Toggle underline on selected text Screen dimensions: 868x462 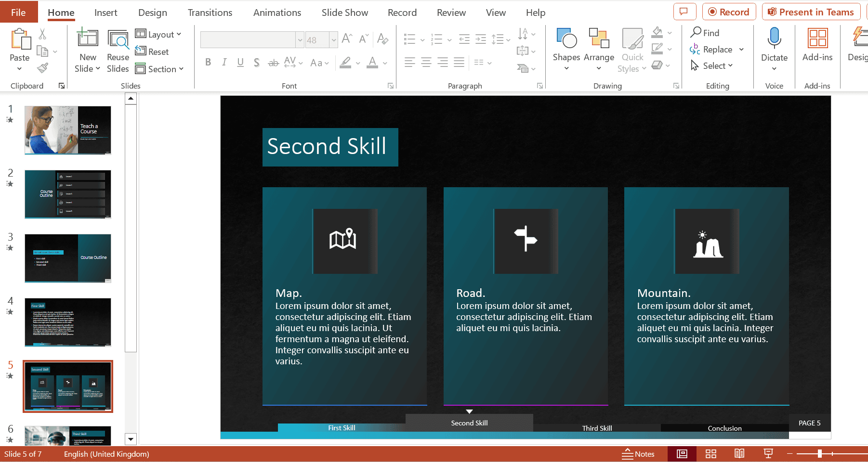tap(240, 62)
